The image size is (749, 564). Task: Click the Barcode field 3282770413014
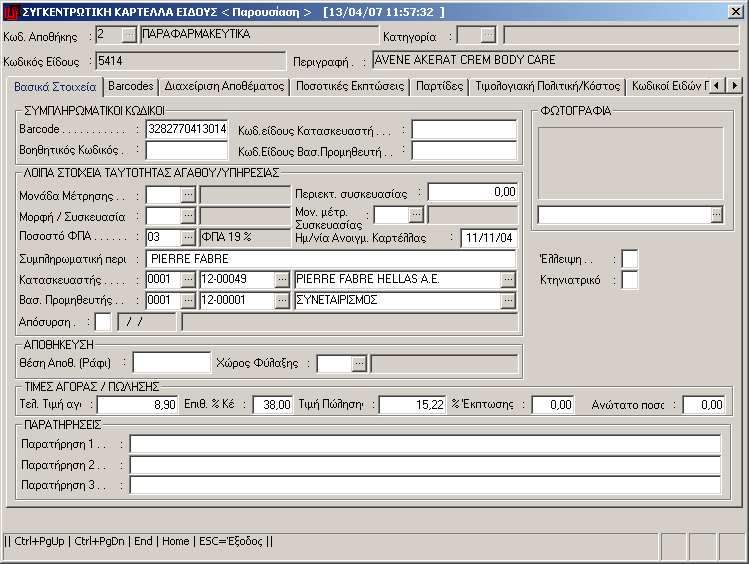(187, 129)
